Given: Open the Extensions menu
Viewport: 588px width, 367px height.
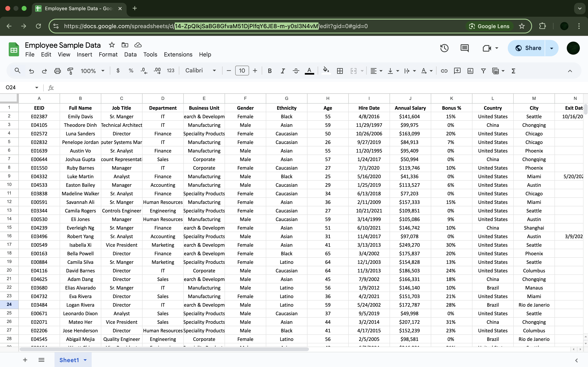Looking at the screenshot, I should pyautogui.click(x=178, y=55).
